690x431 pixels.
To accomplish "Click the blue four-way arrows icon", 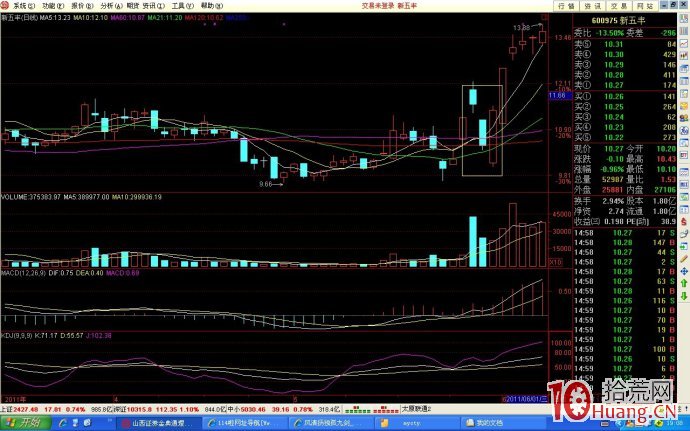I will point(684,272).
